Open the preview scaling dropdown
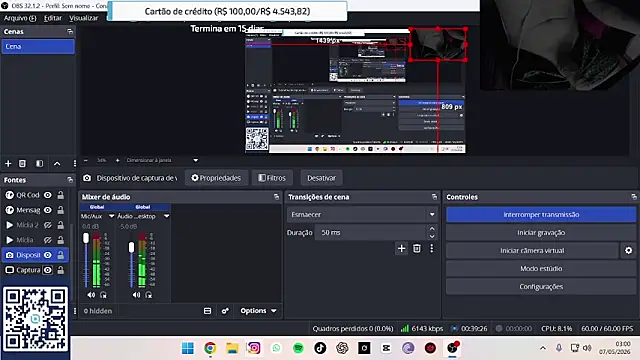Image resolution: width=640 pixels, height=360 pixels. tap(162, 160)
